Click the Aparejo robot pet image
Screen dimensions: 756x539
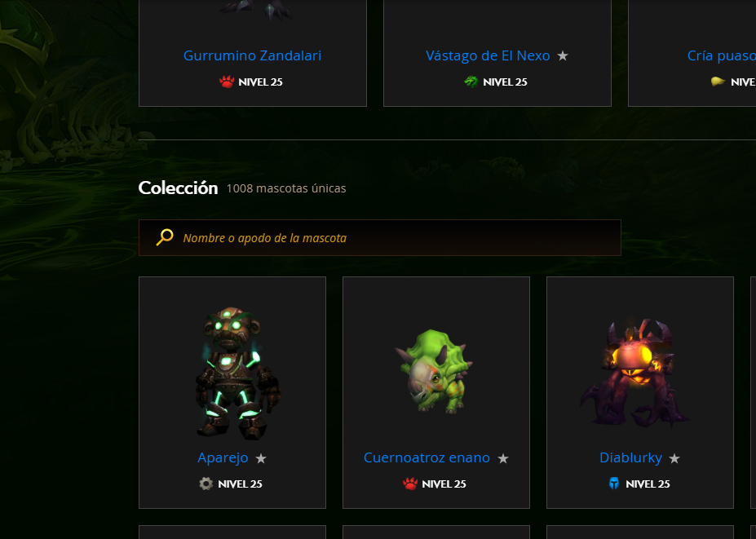point(236,373)
